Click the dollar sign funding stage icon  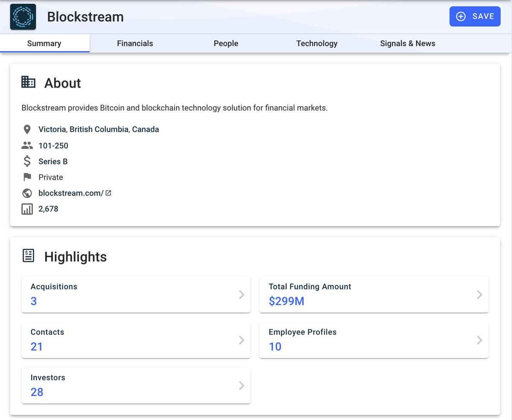[27, 161]
